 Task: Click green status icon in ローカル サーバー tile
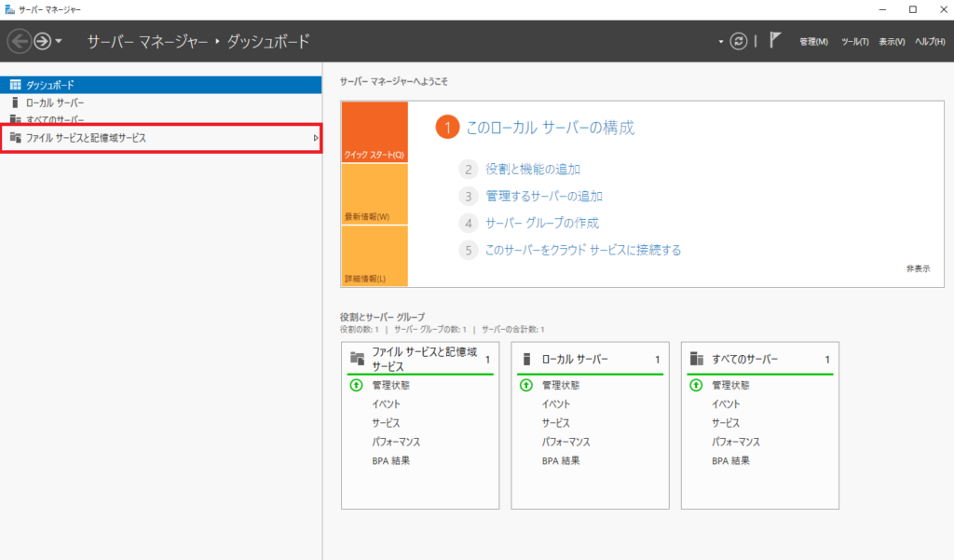[x=525, y=385]
